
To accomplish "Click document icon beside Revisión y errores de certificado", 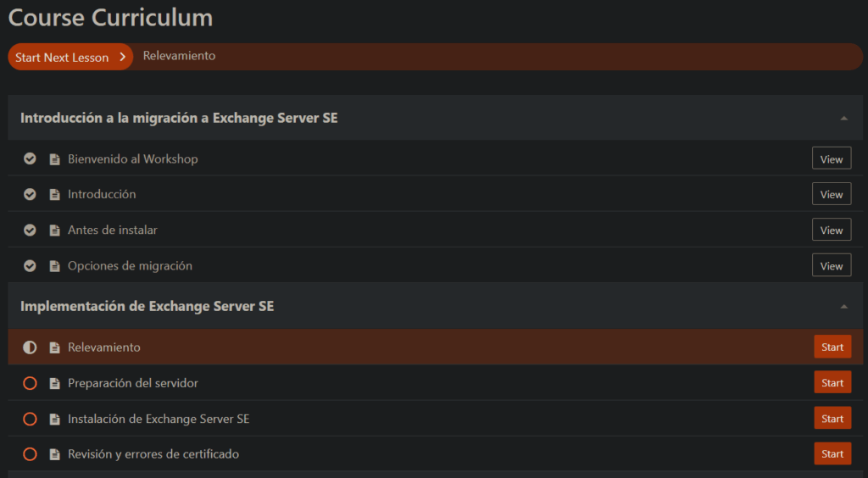I will 55,454.
